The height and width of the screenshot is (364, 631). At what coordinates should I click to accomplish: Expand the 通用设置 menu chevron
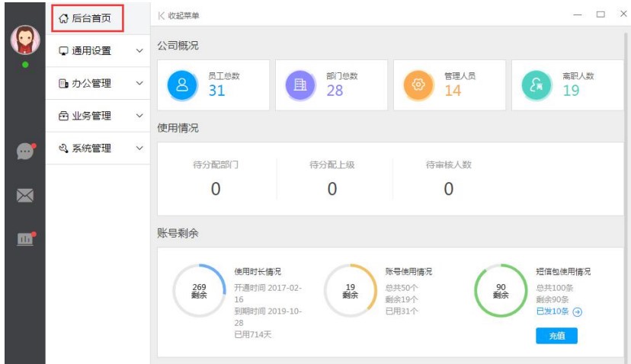[x=139, y=51]
